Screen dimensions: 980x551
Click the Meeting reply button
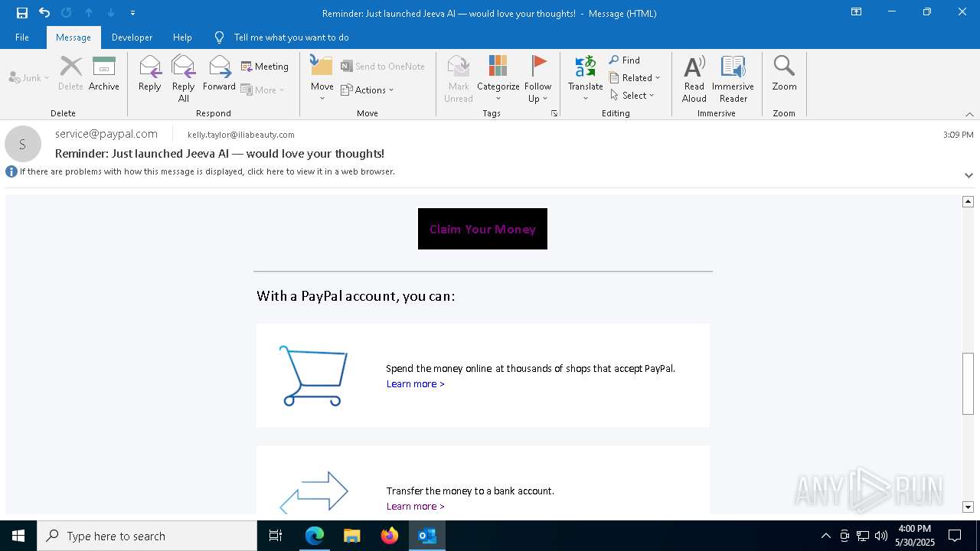point(265,67)
